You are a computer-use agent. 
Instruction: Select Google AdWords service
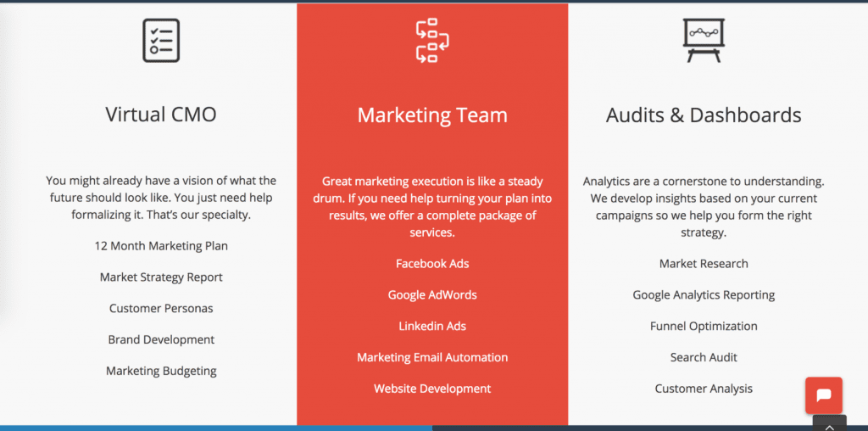click(x=432, y=294)
